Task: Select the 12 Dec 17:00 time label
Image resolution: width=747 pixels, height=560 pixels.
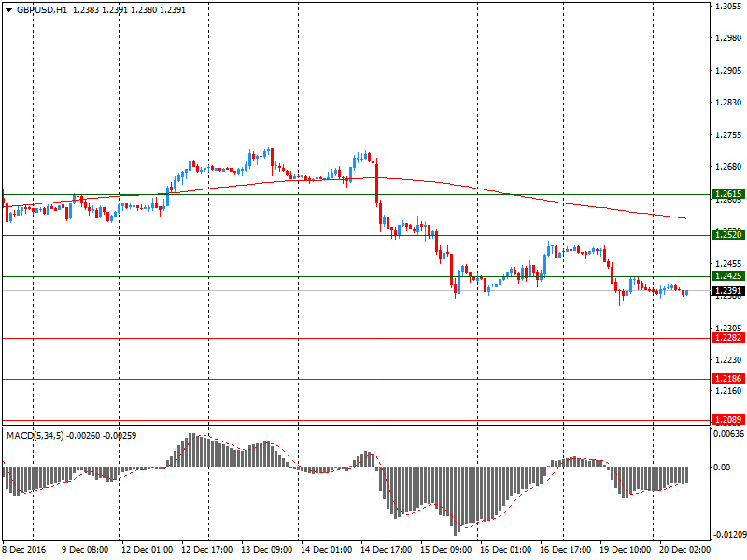Action: [206, 549]
